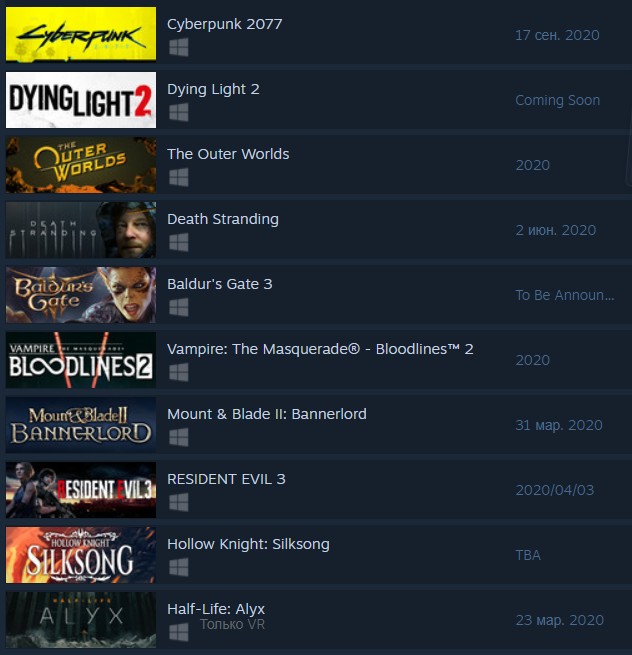This screenshot has width=632, height=655.
Task: Click the Windows icon under Mount & Blade II
Action: (x=179, y=437)
